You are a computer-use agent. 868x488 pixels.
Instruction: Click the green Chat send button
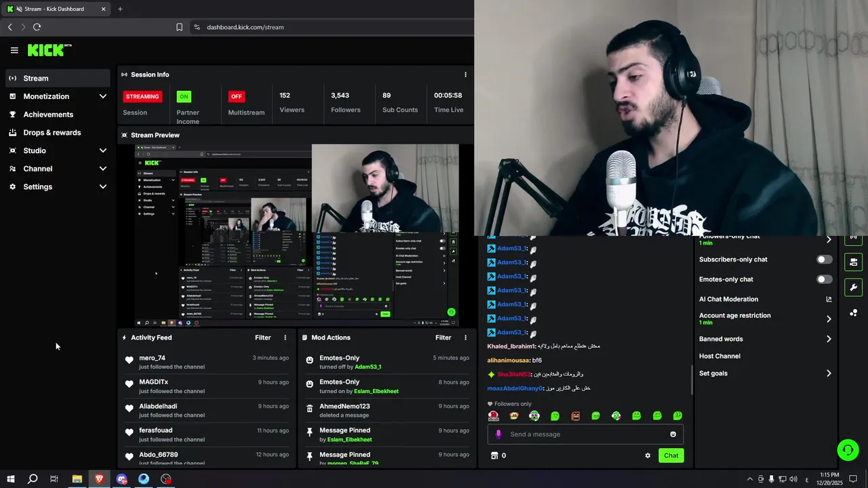point(671,455)
